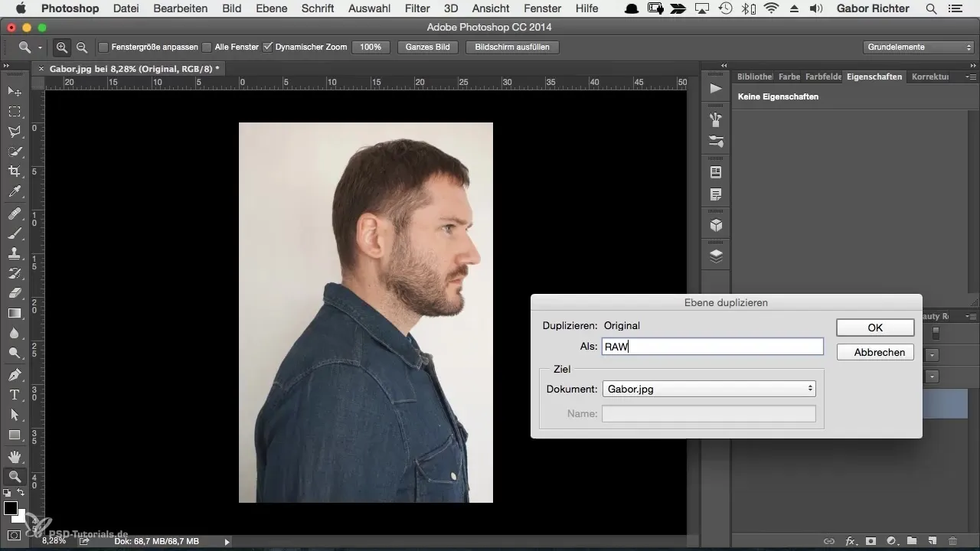Select the Rectangular Marquee tool
Viewport: 980px width, 551px height.
pyautogui.click(x=14, y=112)
